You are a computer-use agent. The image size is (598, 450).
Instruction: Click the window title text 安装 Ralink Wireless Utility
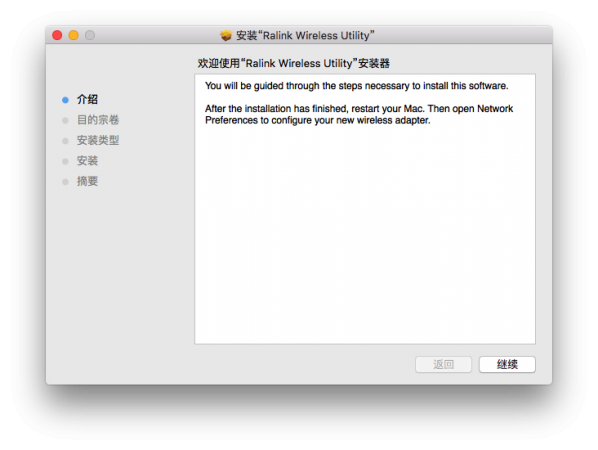(x=305, y=35)
